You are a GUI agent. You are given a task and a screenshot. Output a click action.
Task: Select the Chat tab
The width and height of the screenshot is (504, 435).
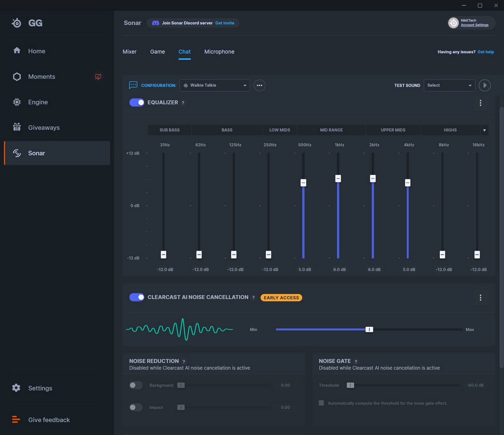point(184,52)
